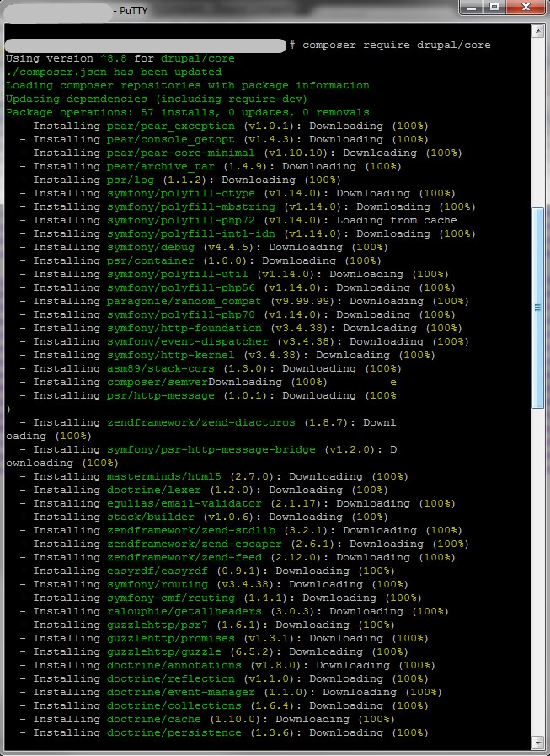Click package name doctrine/annotations

pos(174,666)
